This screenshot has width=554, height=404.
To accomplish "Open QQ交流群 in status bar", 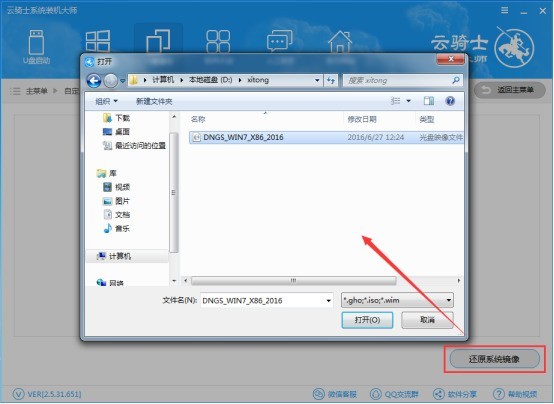I will [x=394, y=394].
